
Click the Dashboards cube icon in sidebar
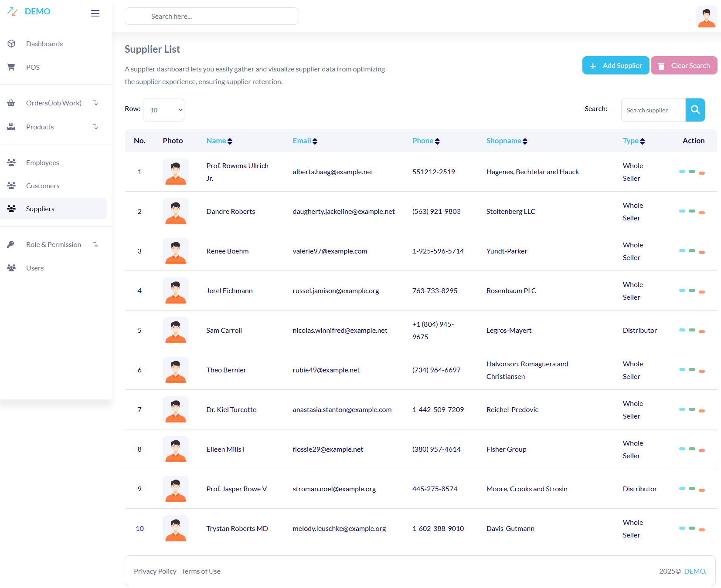coord(11,44)
